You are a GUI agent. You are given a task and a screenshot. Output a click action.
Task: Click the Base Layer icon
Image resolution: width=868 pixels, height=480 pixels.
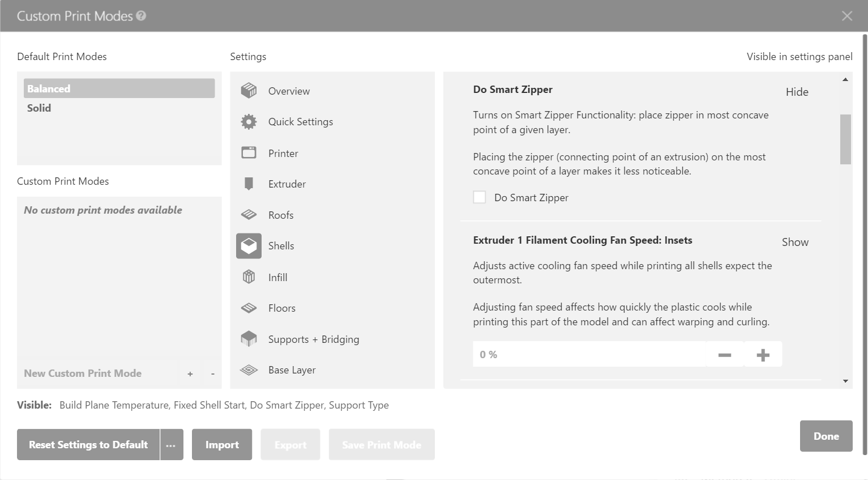tap(249, 370)
